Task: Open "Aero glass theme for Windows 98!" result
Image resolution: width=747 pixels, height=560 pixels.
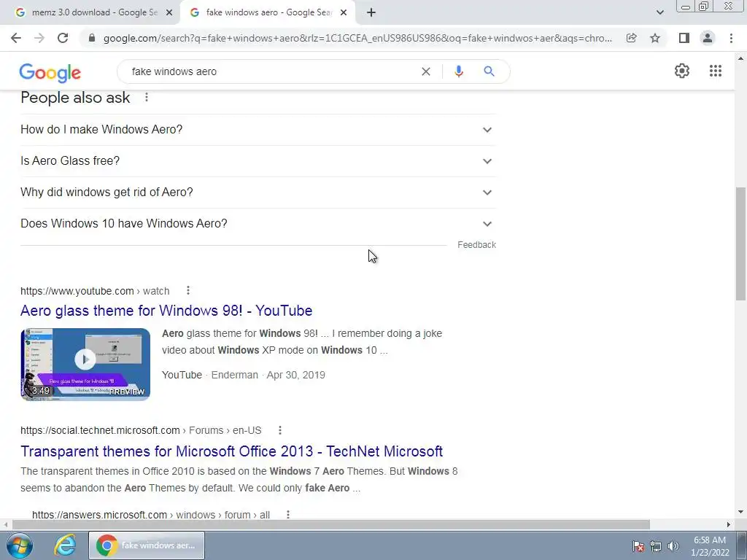Action: coord(166,311)
